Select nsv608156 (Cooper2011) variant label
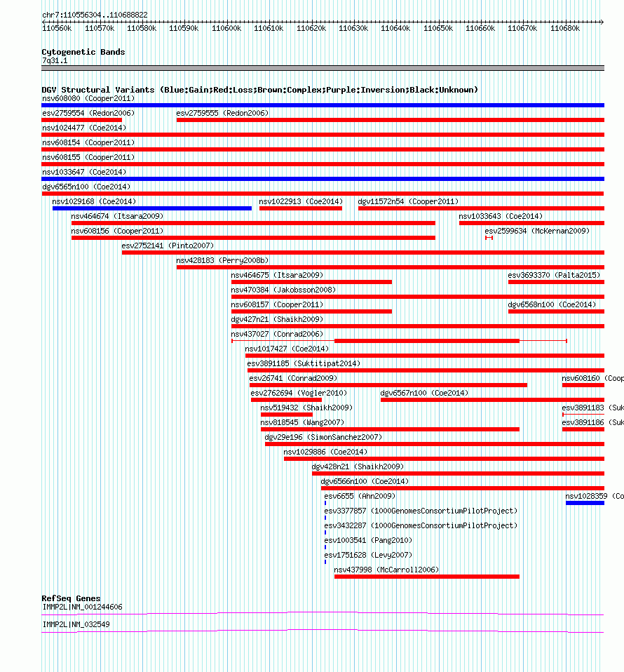 [117, 231]
